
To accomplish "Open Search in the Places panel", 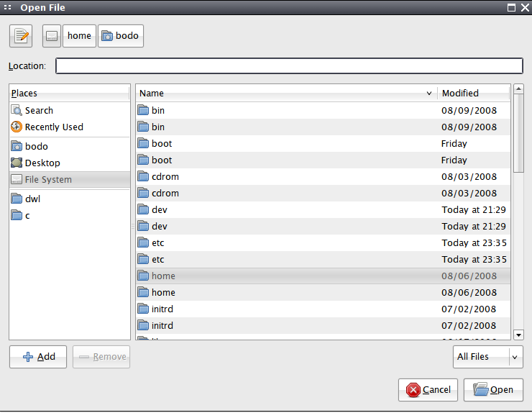I will coord(39,111).
